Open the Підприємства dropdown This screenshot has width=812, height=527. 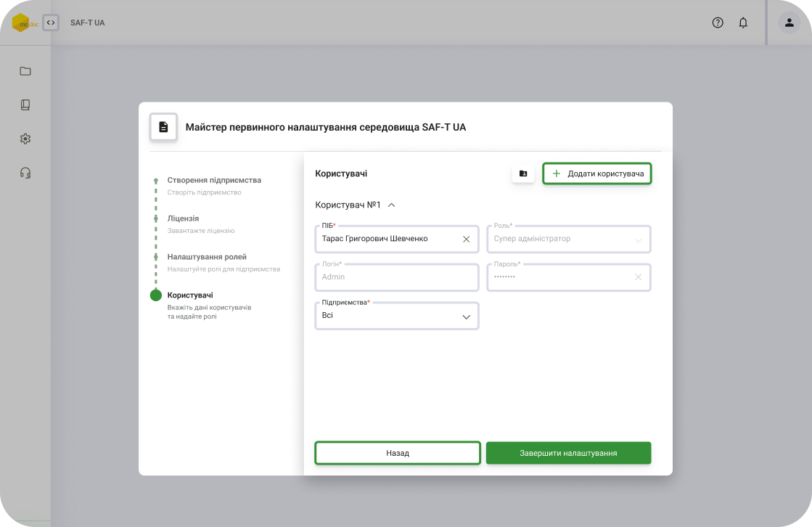coord(396,316)
